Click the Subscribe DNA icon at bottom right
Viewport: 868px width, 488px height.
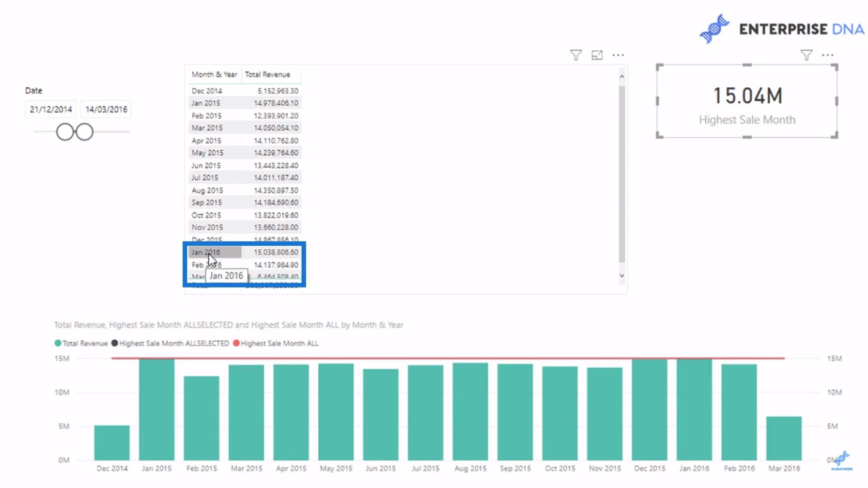[842, 461]
